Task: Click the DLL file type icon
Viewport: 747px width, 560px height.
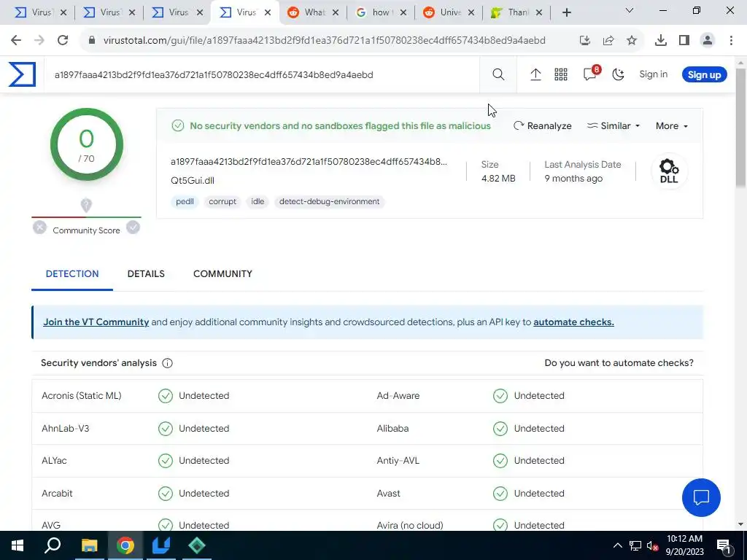Action: [669, 171]
